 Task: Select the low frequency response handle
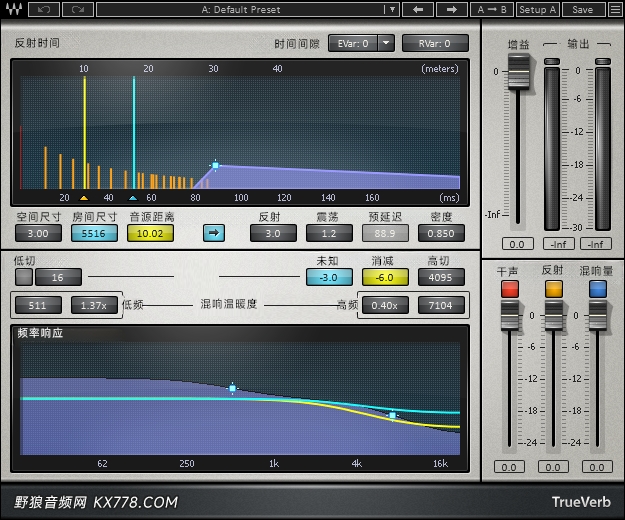pyautogui.click(x=232, y=388)
